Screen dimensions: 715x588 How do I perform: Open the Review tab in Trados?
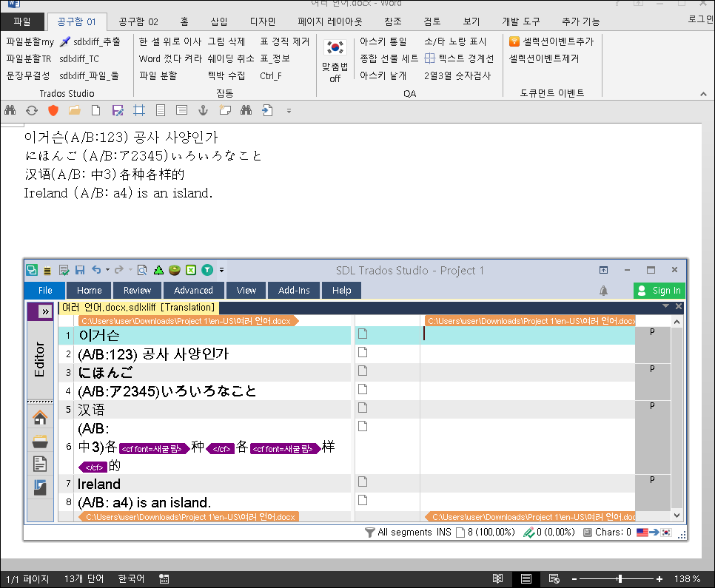point(137,291)
